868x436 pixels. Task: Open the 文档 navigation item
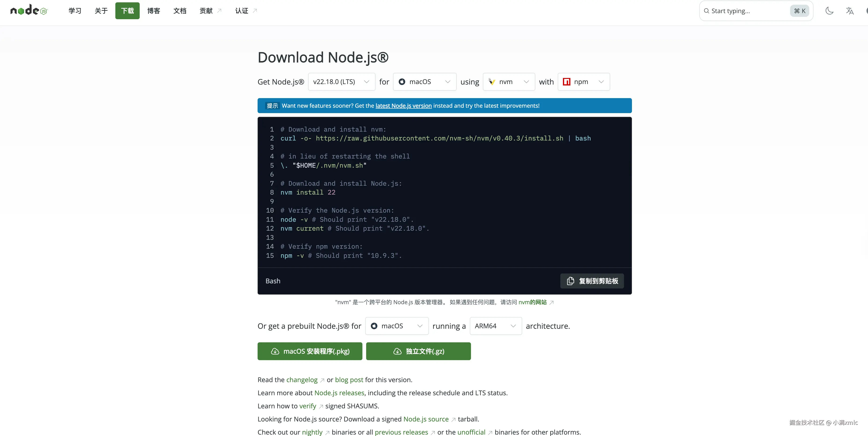coord(180,11)
